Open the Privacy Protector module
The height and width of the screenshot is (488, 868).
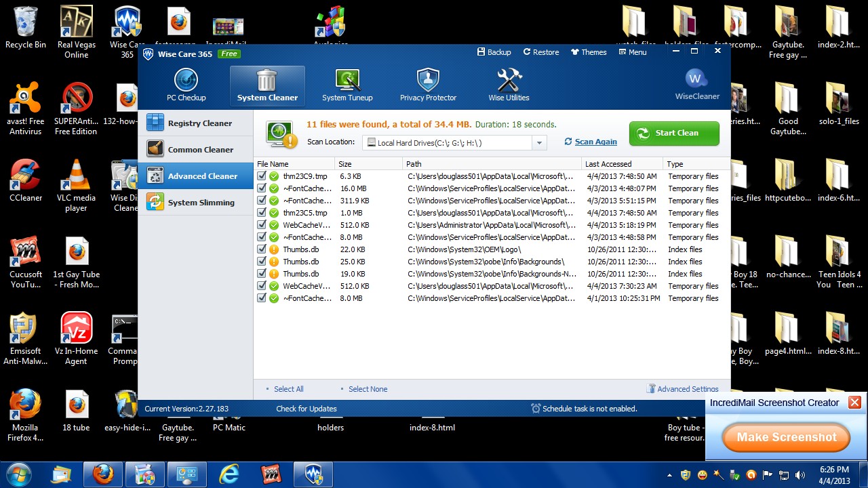click(x=428, y=85)
